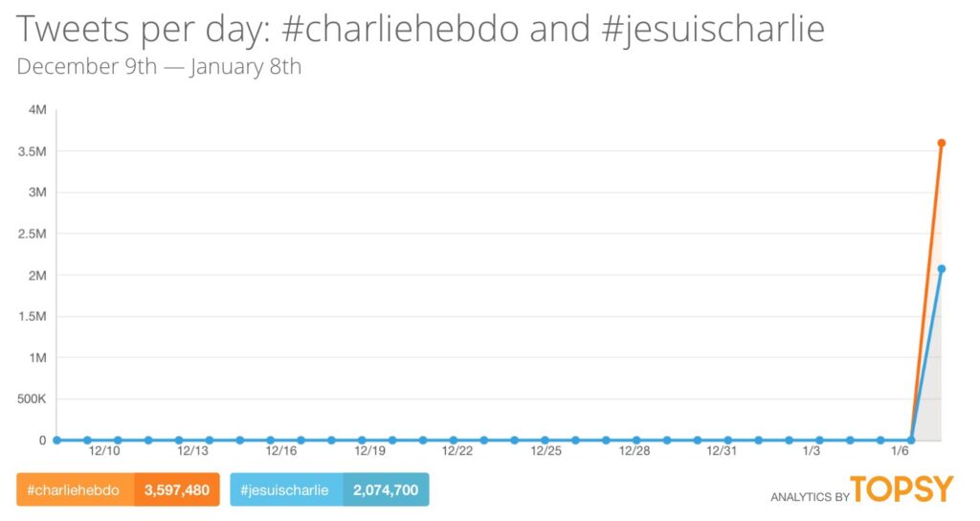The image size is (980, 521).
Task: Click the orange #charliehebdo peak data point
Action: pos(941,143)
